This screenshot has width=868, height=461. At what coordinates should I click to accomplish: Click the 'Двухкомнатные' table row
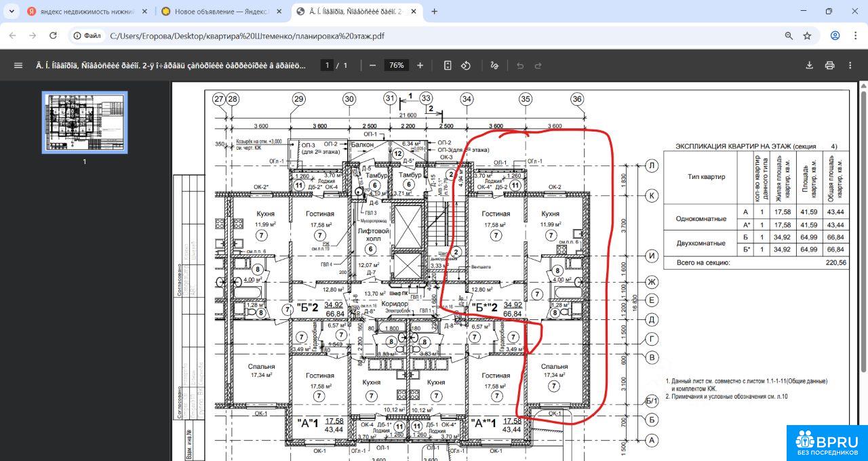(701, 243)
